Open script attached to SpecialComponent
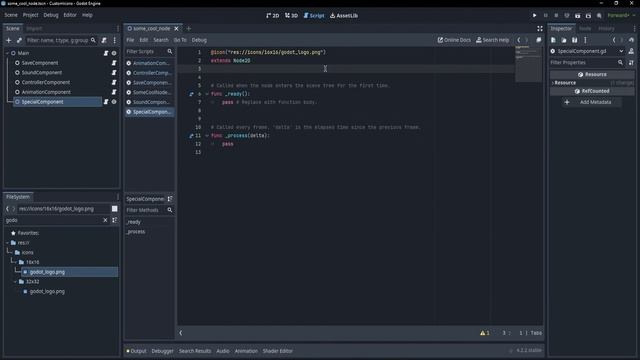Image resolution: width=640 pixels, height=360 pixels. 106,102
